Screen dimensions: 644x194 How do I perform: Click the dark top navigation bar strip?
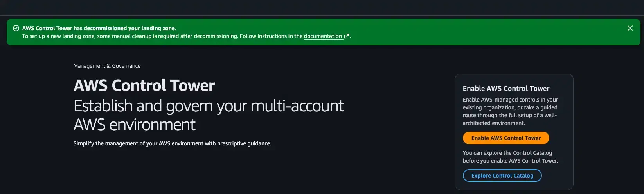322,7
